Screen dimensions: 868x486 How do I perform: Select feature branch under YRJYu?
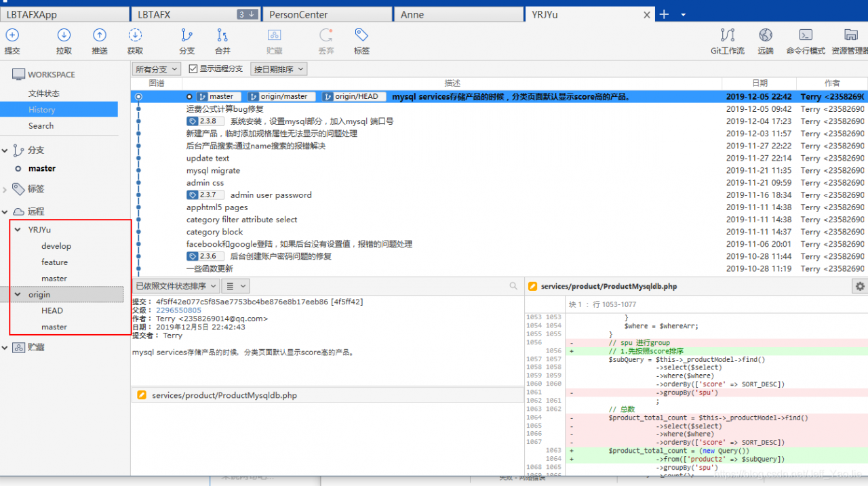click(54, 262)
